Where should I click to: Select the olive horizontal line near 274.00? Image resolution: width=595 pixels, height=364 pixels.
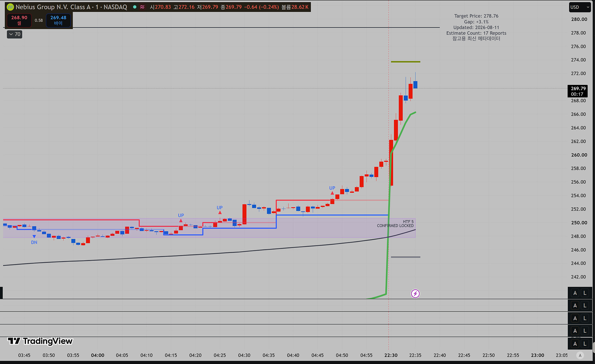[406, 62]
